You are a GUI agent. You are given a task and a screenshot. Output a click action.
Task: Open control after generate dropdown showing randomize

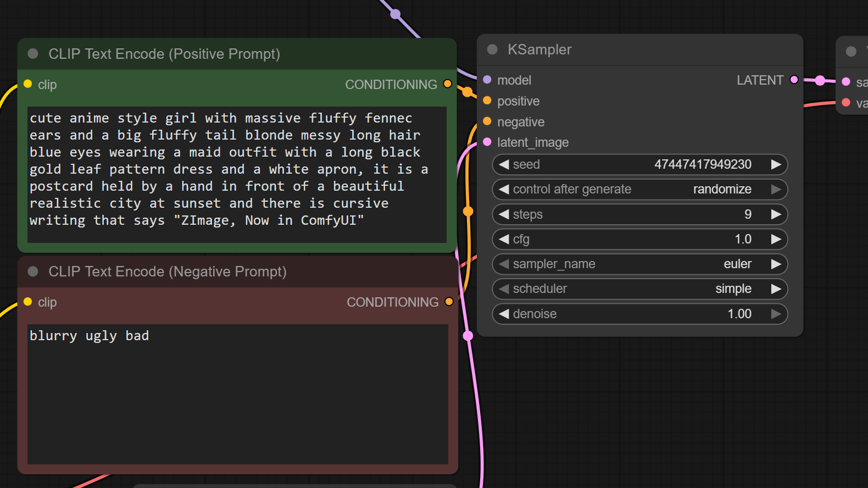click(x=640, y=189)
